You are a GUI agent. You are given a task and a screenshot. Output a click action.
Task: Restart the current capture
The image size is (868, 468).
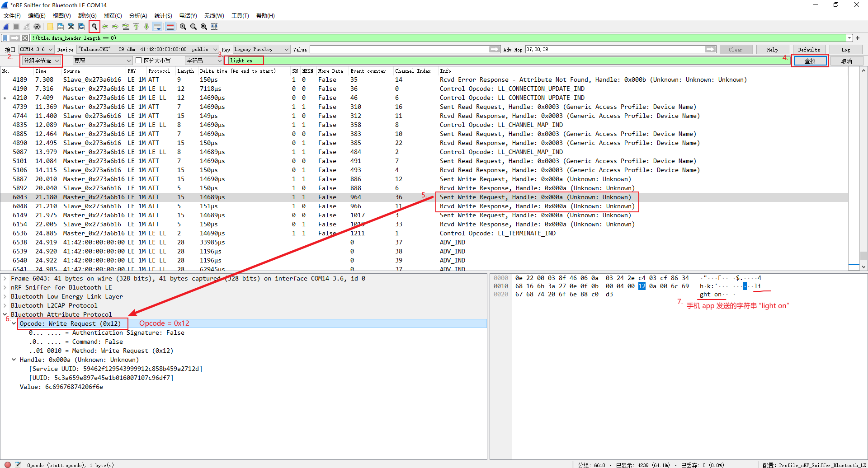(27, 27)
